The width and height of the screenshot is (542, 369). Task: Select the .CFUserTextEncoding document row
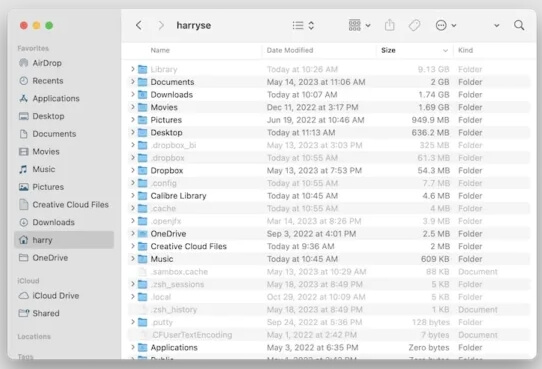click(328, 335)
